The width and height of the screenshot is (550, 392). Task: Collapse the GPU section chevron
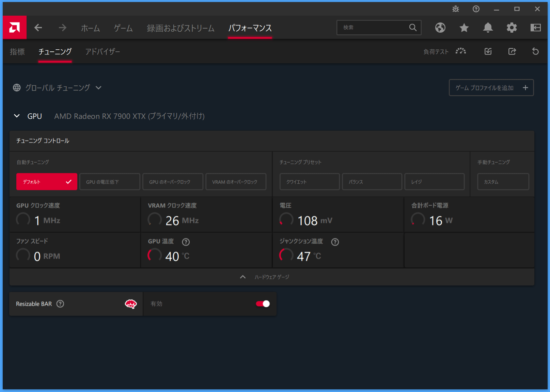pyautogui.click(x=17, y=116)
